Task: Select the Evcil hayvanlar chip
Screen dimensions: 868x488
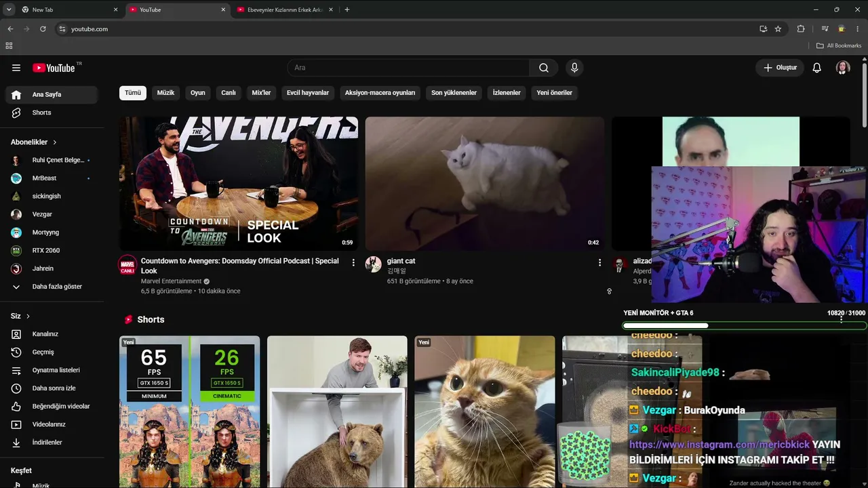Action: tap(308, 93)
